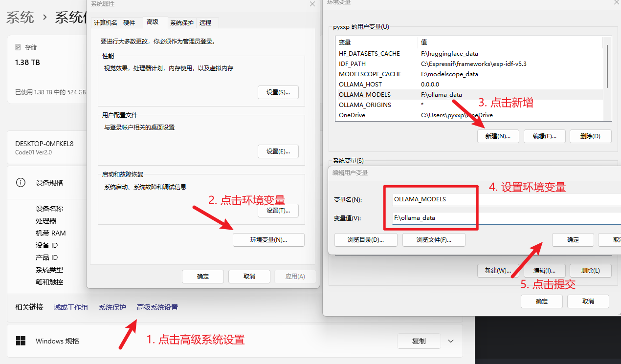Switch to the 计算机名 tab
This screenshot has height=364, width=621.
(105, 22)
